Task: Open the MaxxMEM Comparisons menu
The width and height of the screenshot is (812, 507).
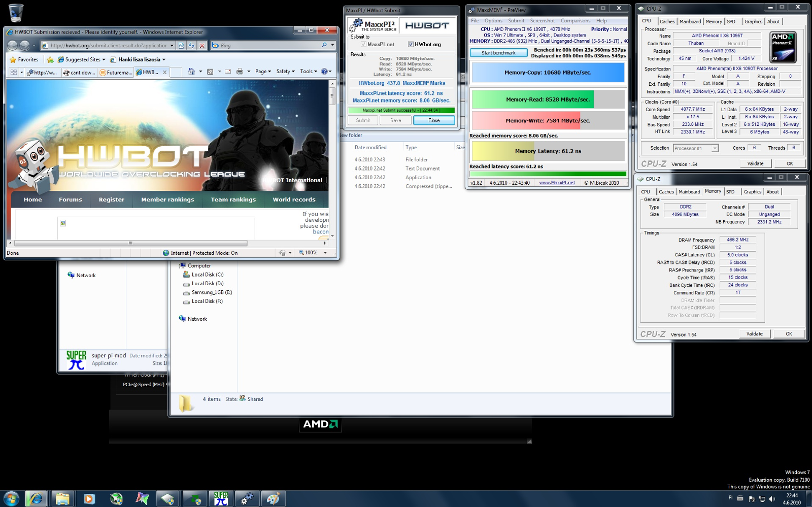Action: click(x=575, y=21)
